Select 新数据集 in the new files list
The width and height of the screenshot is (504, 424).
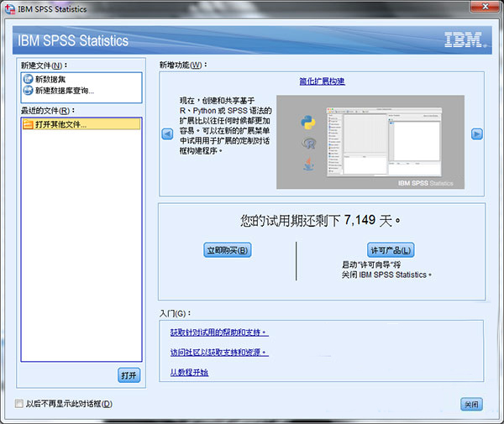[x=81, y=79]
